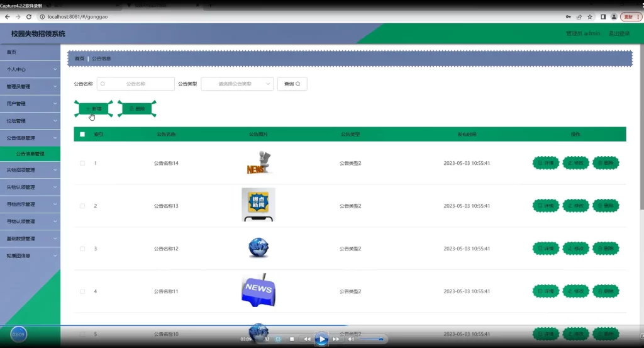Select the checkbox for row 公告名称12
Viewport: 644px width, 348px height.
pyautogui.click(x=82, y=249)
